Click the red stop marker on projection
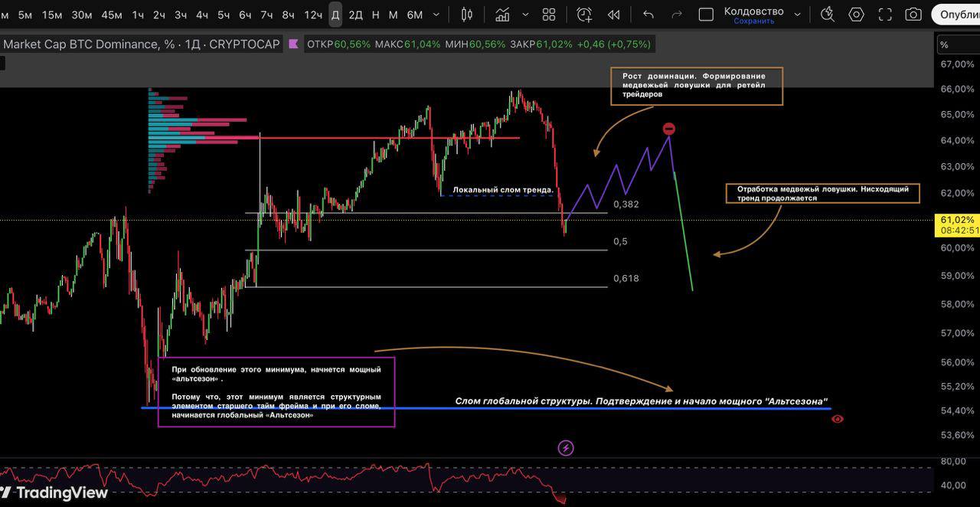The width and height of the screenshot is (980, 507). coord(668,129)
